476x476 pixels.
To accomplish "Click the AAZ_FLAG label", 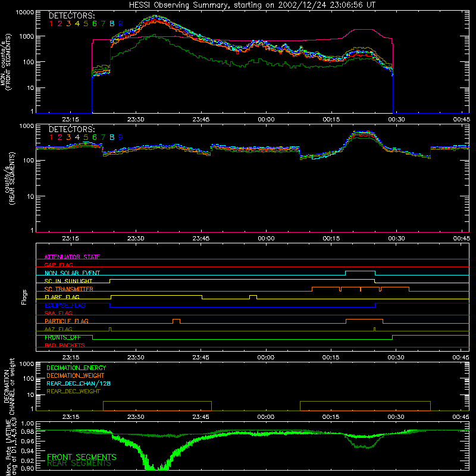I will 58,329.
